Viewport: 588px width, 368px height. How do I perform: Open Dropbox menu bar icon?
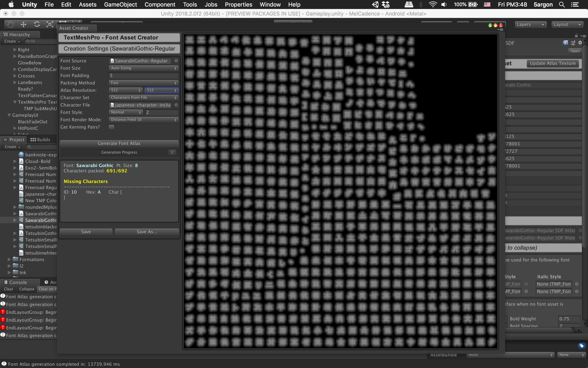point(386,4)
